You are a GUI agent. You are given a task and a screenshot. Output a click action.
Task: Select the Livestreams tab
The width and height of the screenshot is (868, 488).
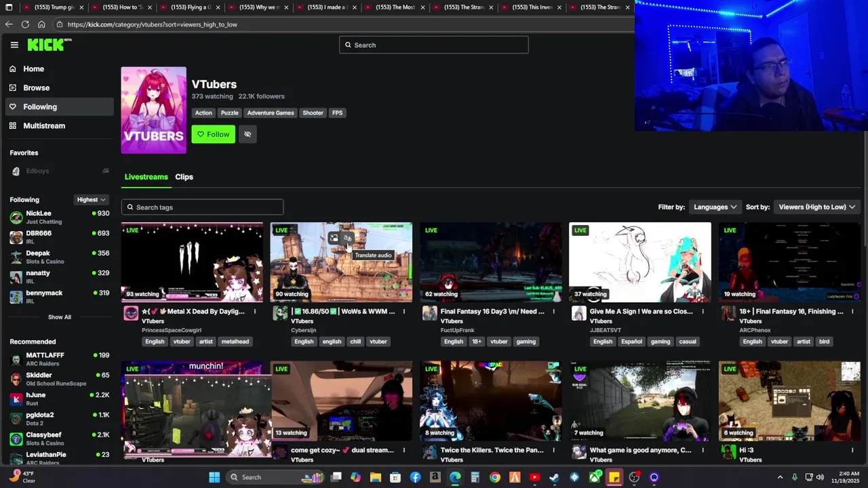coord(146,177)
